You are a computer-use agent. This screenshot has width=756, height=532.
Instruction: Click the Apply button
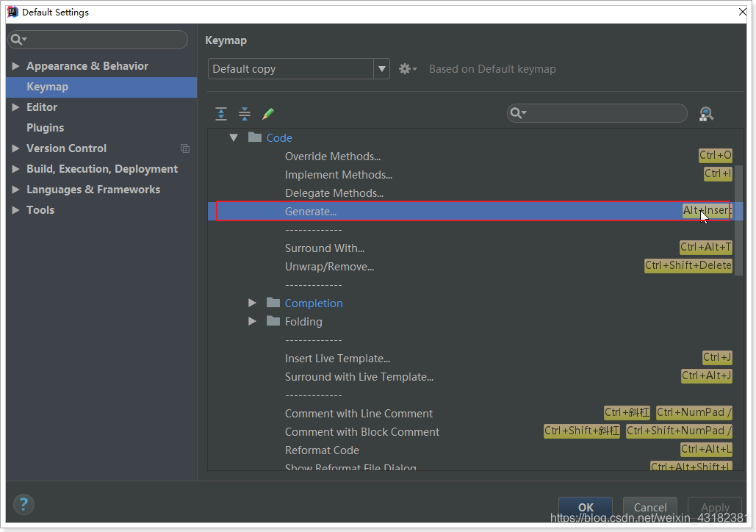(x=715, y=508)
